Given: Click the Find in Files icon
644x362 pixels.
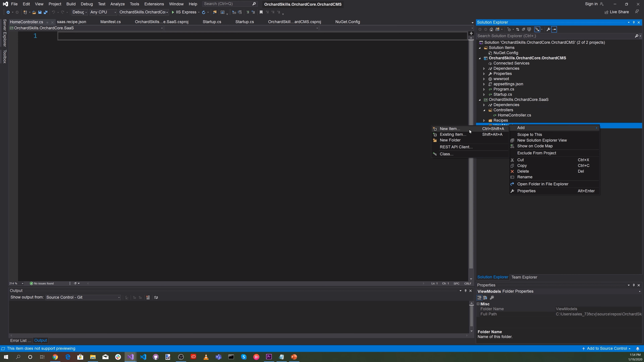Looking at the screenshot, I should [x=214, y=12].
